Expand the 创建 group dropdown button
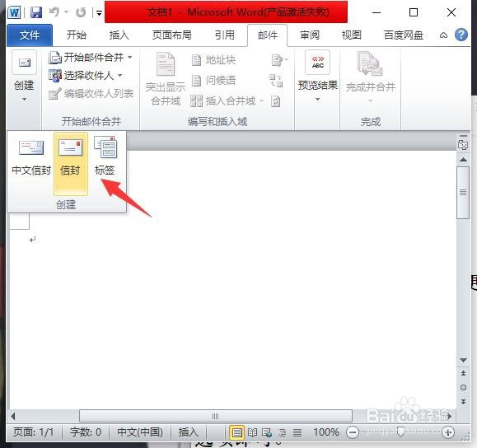Viewport: 477px width, 448px height. pyautogui.click(x=24, y=77)
